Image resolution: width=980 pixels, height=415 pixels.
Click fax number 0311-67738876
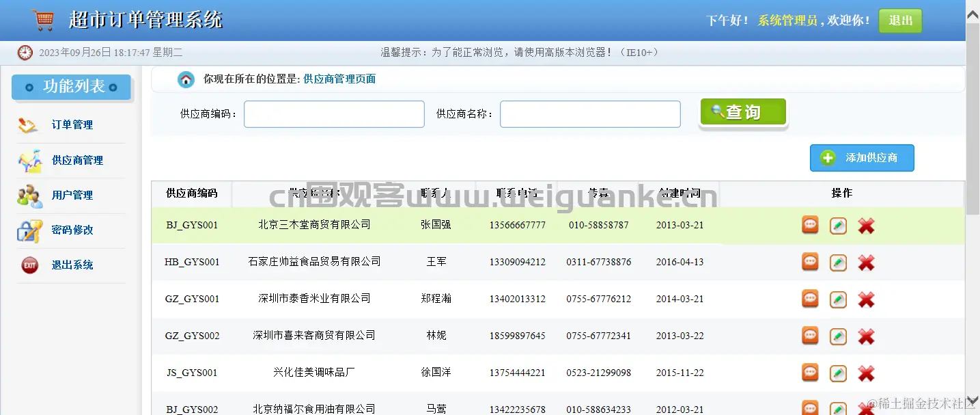click(x=598, y=262)
